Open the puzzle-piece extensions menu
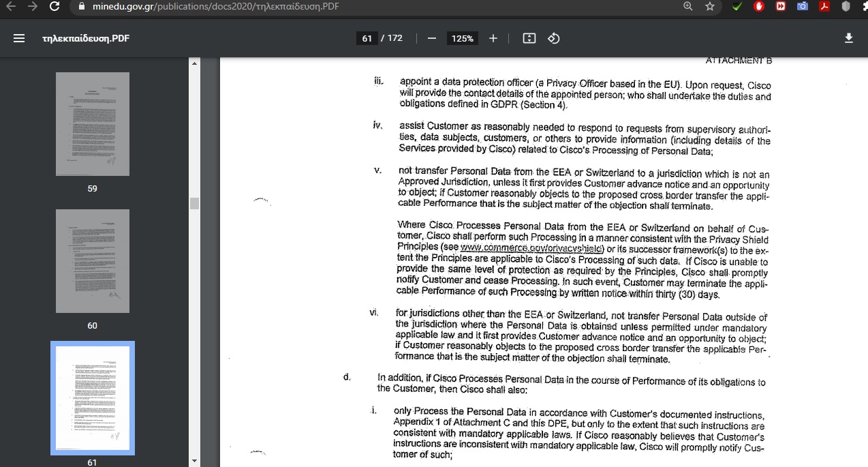 click(x=864, y=6)
